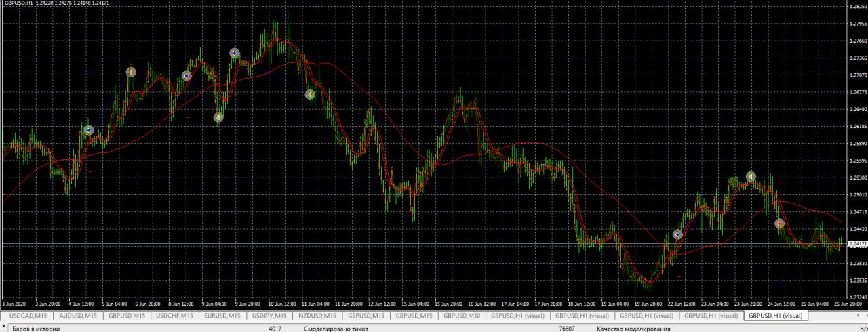Open the EURUSD,M15 chart tab
This screenshot has width=868, height=332.
coord(222,316)
